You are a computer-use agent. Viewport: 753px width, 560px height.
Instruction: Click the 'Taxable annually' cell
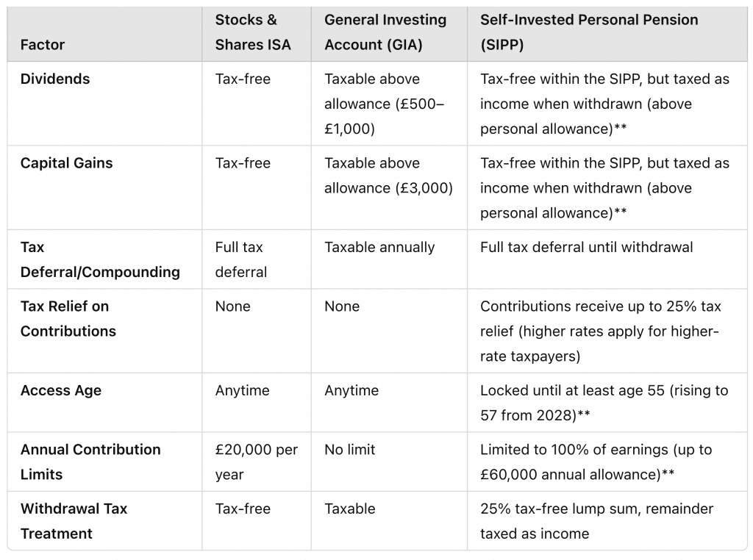[x=379, y=247]
